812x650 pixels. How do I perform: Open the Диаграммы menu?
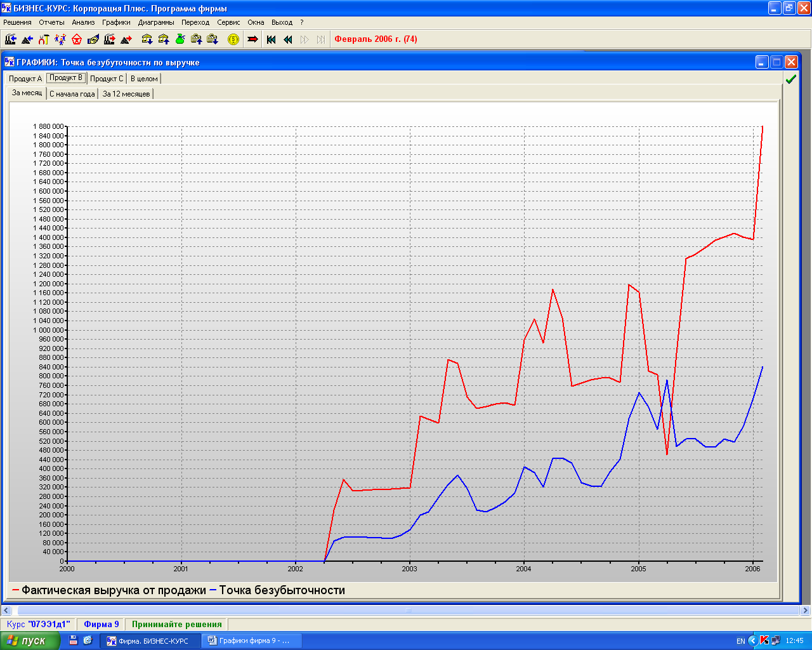(156, 22)
